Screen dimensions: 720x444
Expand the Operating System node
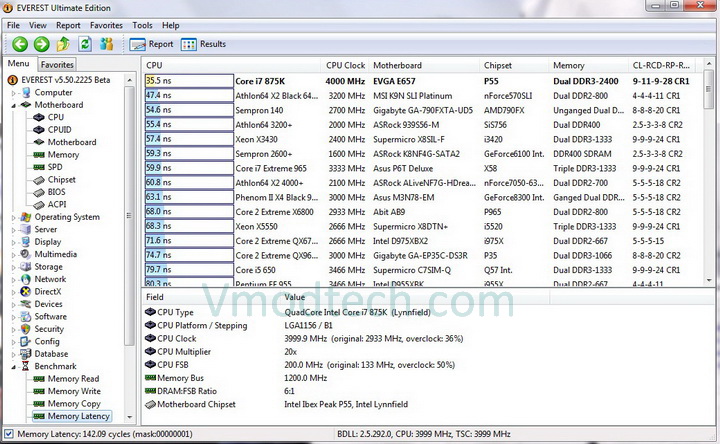(x=13, y=217)
